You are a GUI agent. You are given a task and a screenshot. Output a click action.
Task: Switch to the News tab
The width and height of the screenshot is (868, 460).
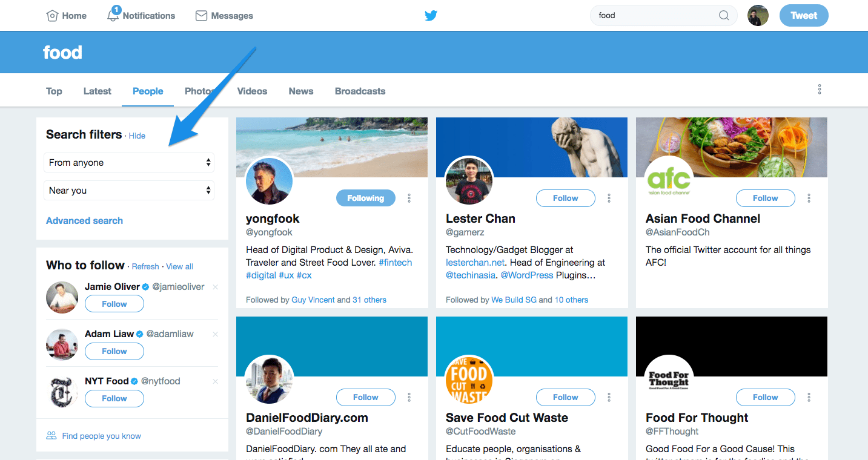[301, 91]
